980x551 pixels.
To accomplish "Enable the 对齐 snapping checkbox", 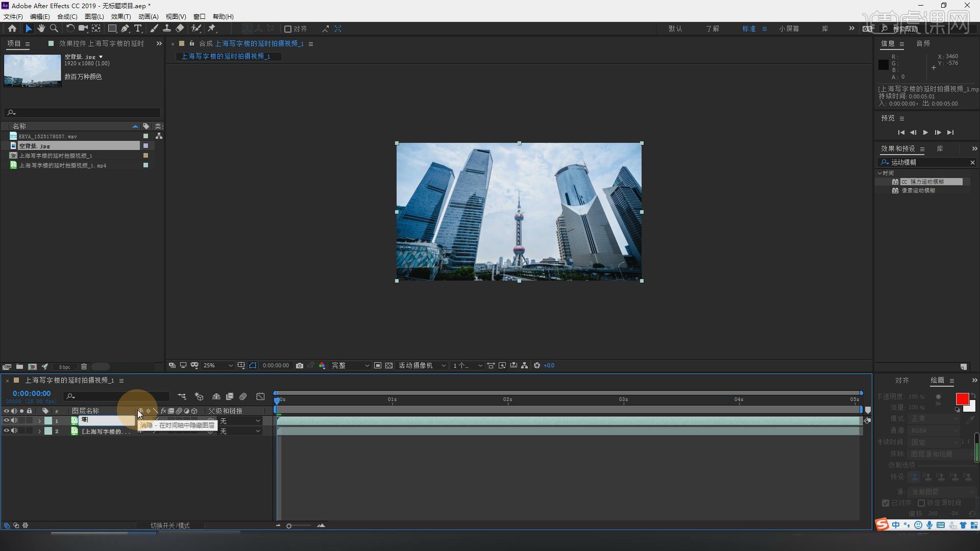I will point(288,29).
